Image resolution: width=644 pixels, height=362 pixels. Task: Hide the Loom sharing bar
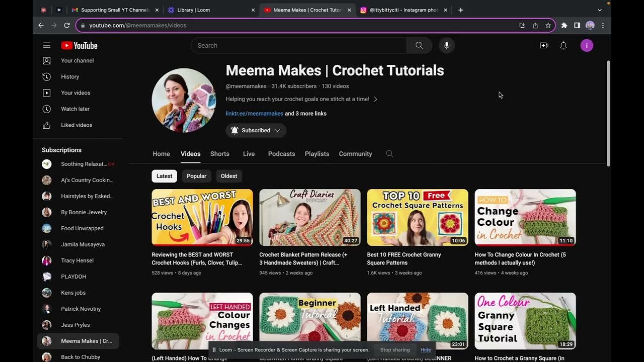[x=426, y=350]
